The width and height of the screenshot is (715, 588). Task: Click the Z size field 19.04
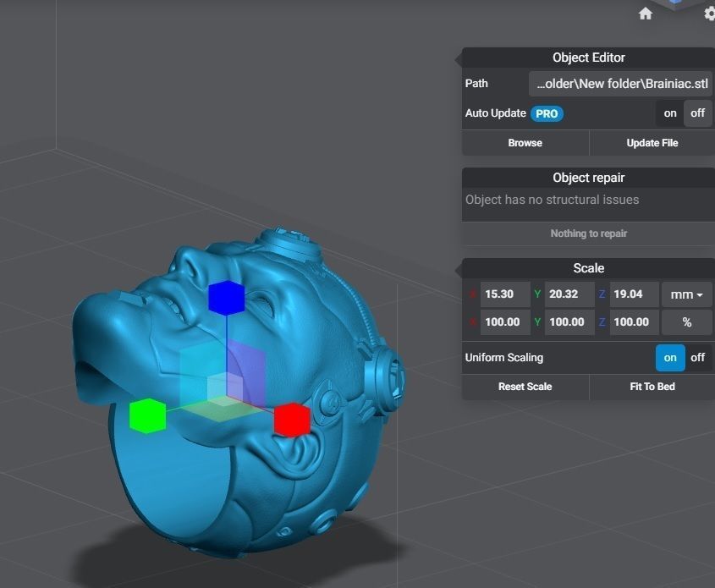(x=634, y=294)
